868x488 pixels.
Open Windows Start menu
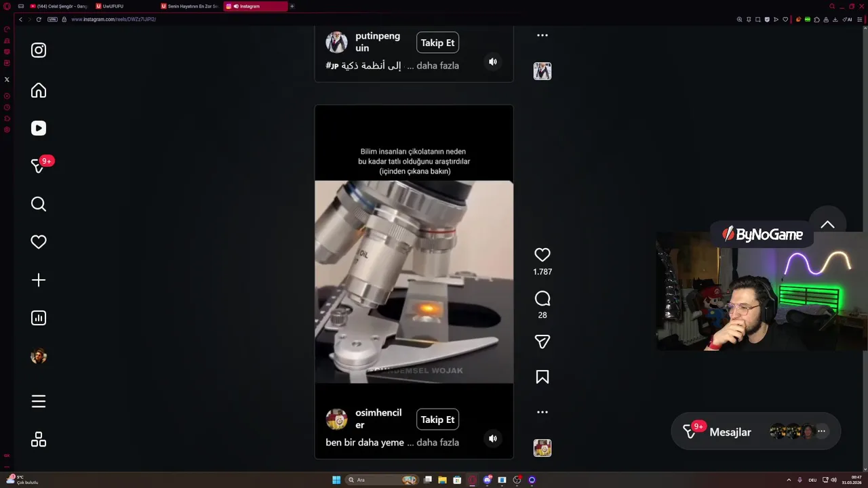(x=336, y=480)
